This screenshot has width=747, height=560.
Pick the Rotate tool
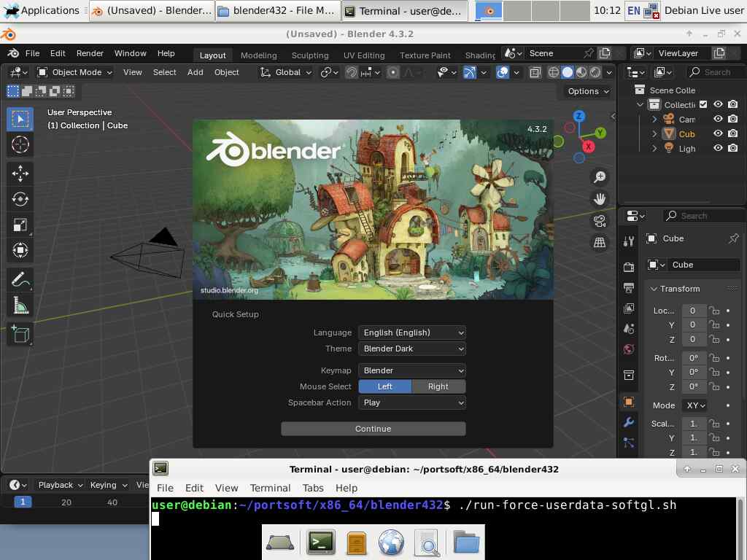click(20, 199)
